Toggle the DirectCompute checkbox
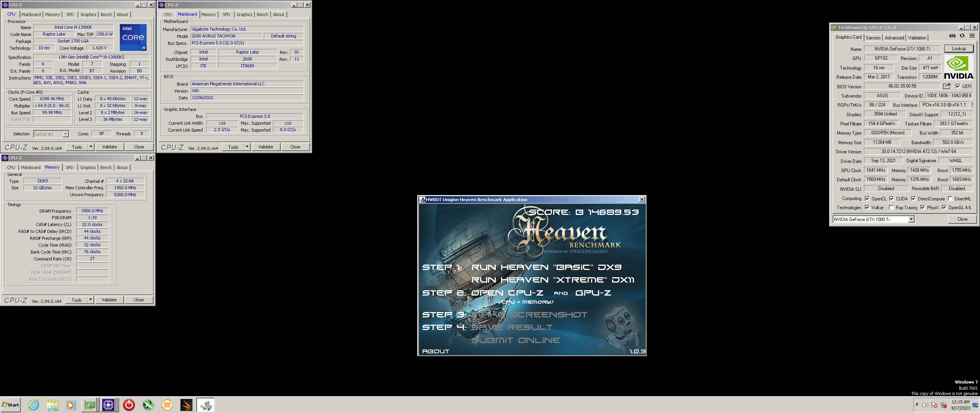 [x=913, y=198]
